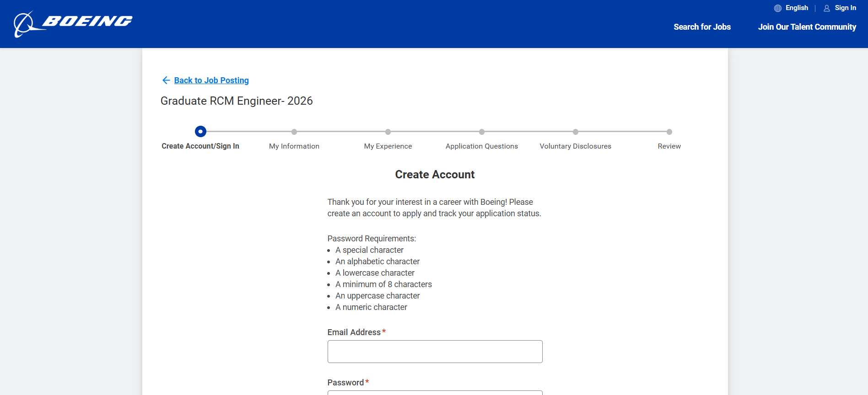Click the Application Questions step label
The width and height of the screenshot is (868, 395).
pyautogui.click(x=482, y=146)
